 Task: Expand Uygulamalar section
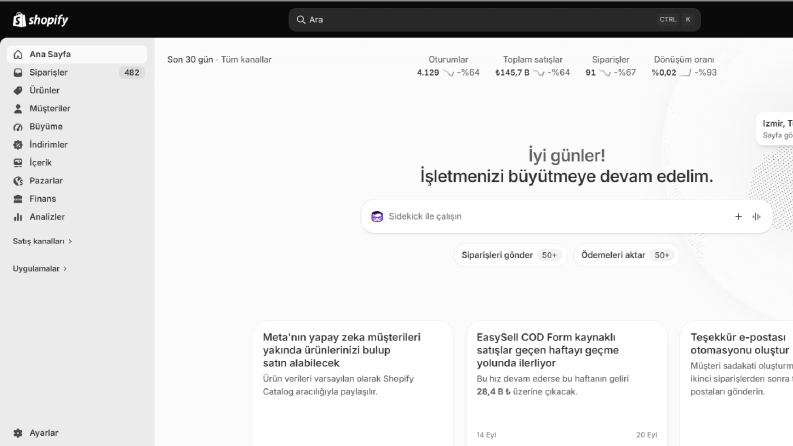click(39, 269)
